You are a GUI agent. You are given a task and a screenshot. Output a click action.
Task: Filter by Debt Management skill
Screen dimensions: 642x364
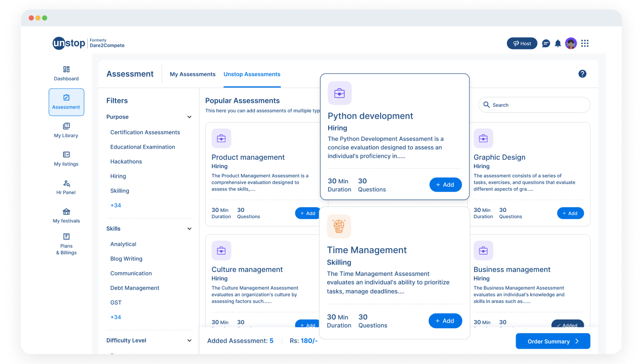pyautogui.click(x=135, y=288)
